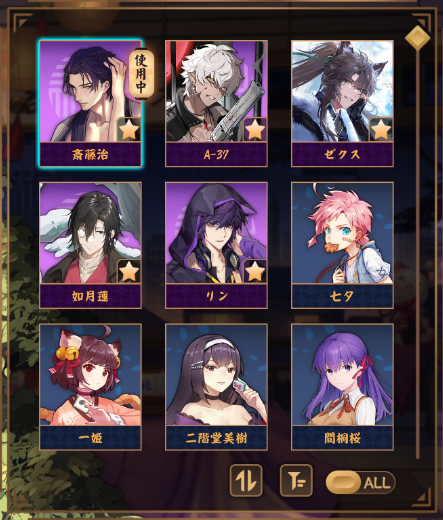The height and width of the screenshot is (520, 443).
Task: Click the star badge on リン card
Action: tap(255, 271)
